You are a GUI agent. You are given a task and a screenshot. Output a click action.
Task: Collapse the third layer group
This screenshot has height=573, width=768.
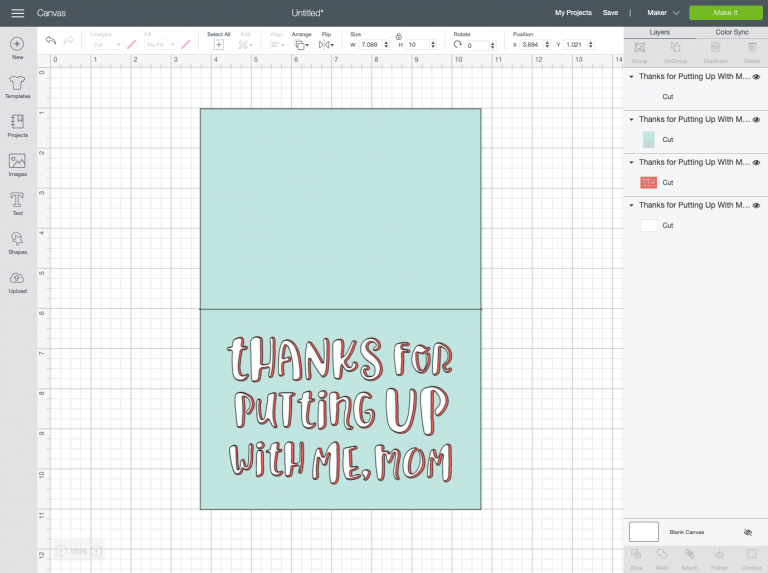(631, 163)
